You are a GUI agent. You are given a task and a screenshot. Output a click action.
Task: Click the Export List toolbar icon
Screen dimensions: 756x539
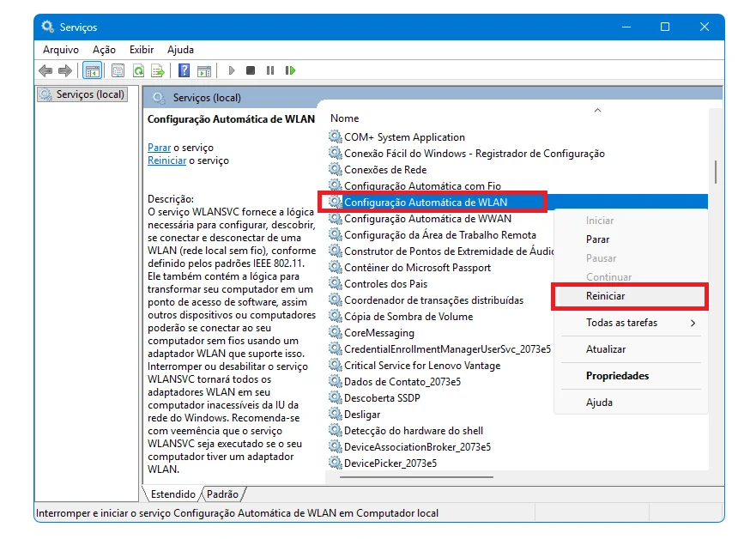click(x=158, y=71)
